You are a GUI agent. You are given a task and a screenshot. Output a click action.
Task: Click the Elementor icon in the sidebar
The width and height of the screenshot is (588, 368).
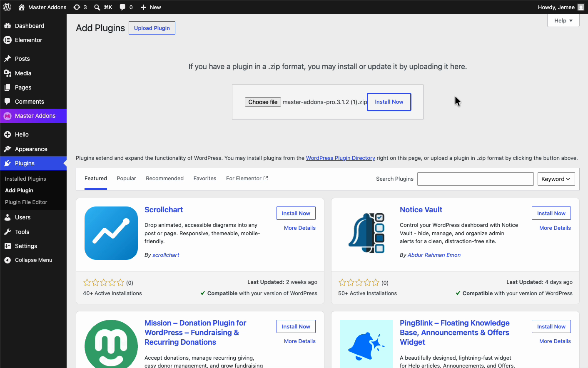pyautogui.click(x=7, y=40)
